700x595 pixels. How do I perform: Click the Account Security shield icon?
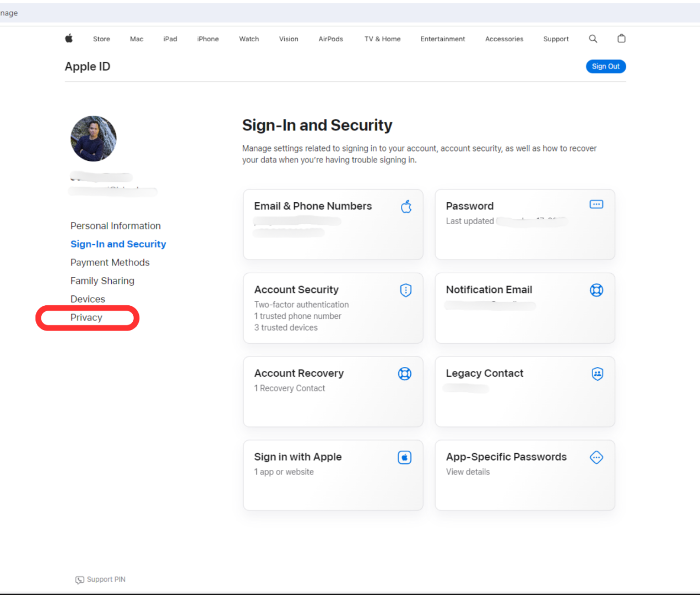[x=406, y=290]
